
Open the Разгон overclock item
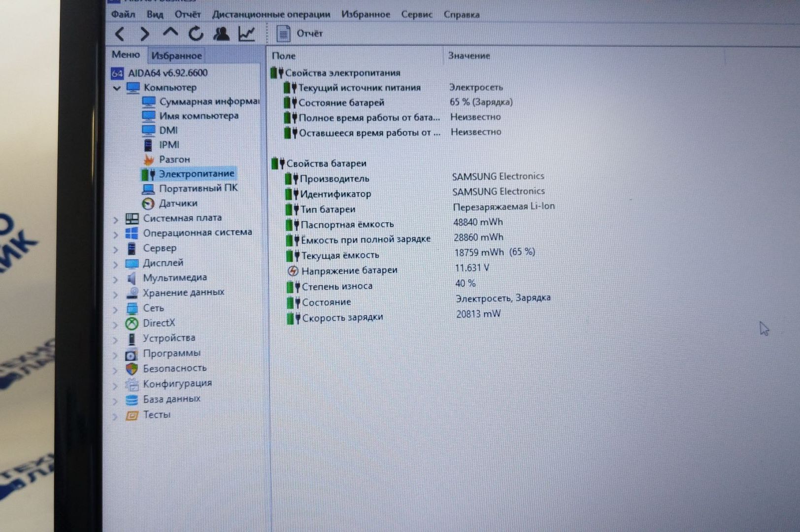174,160
